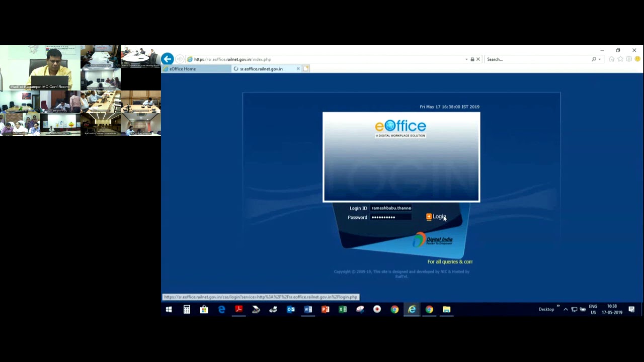The image size is (644, 362).
Task: Open Adobe Acrobat Reader from taskbar
Action: coord(238,309)
